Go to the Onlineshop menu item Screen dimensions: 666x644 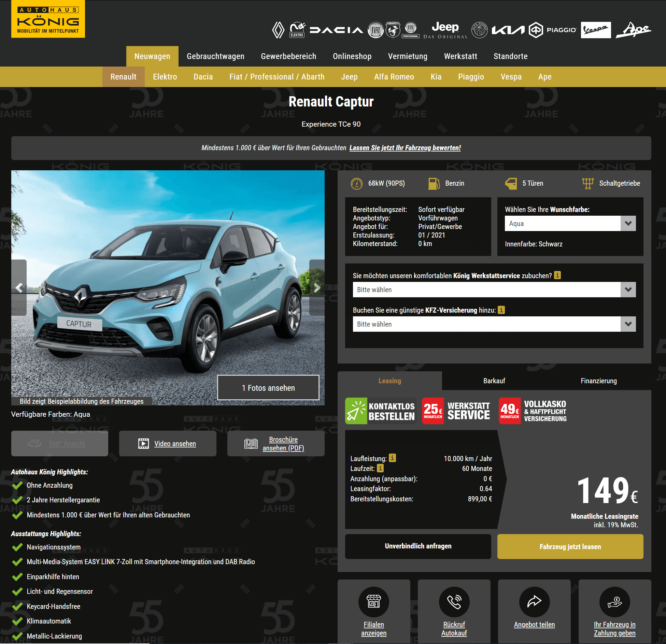pyautogui.click(x=352, y=56)
